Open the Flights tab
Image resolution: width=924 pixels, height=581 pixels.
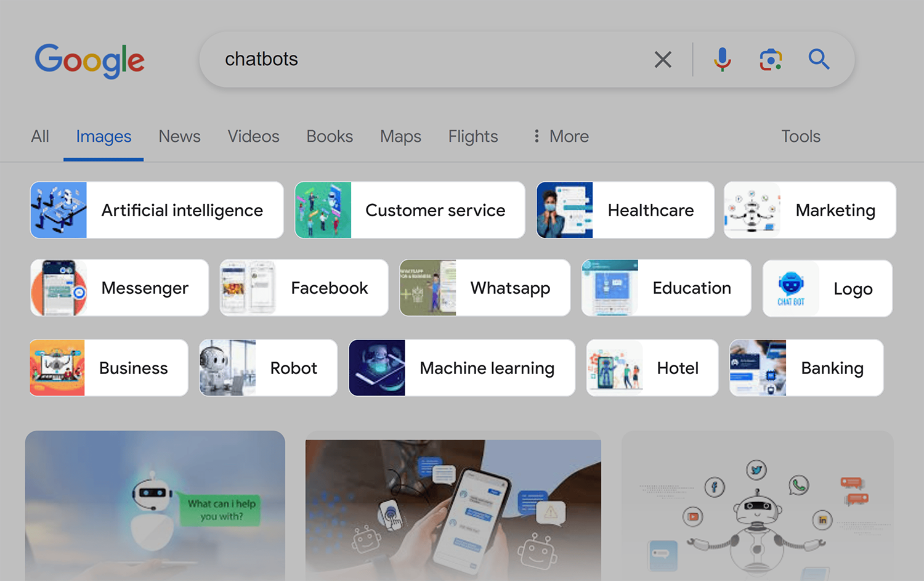click(473, 136)
